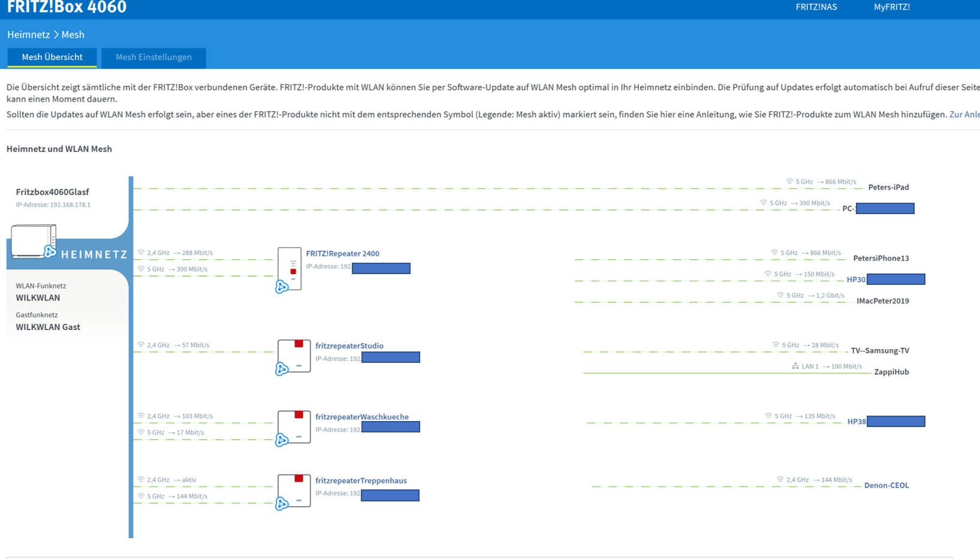980x559 pixels.
Task: Click mesh badge under FRITZ!Repeater 2400
Action: [282, 287]
